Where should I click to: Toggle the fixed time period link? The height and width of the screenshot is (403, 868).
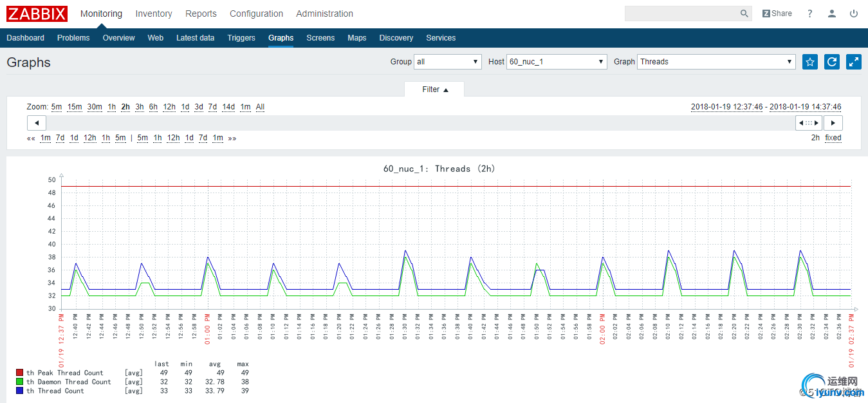[833, 138]
